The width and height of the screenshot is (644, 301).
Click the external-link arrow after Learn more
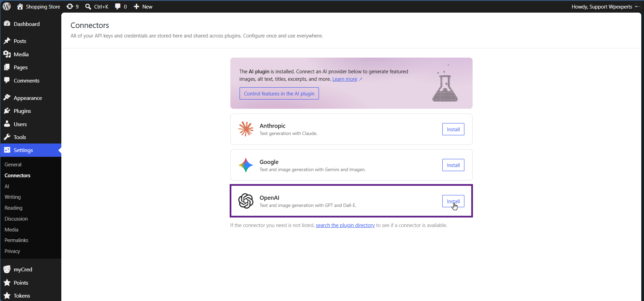[x=361, y=79]
